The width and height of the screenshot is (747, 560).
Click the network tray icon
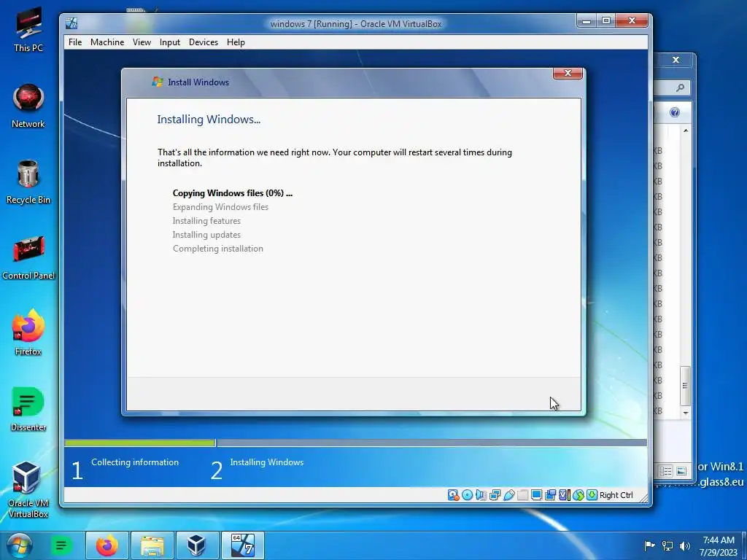pos(667,545)
